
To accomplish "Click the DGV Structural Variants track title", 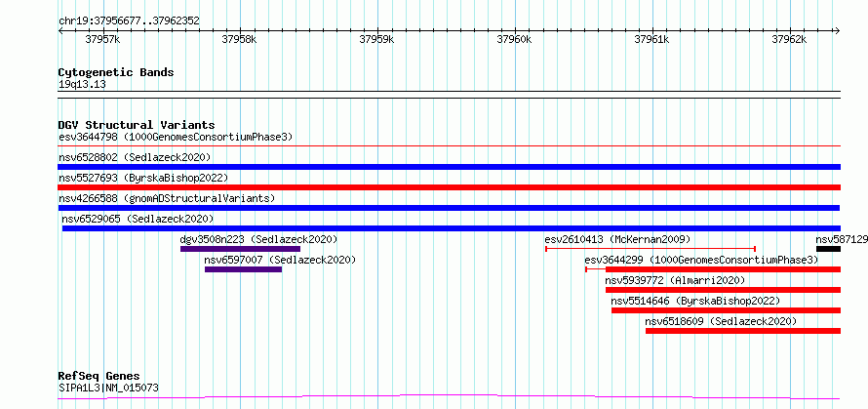I will (x=137, y=125).
